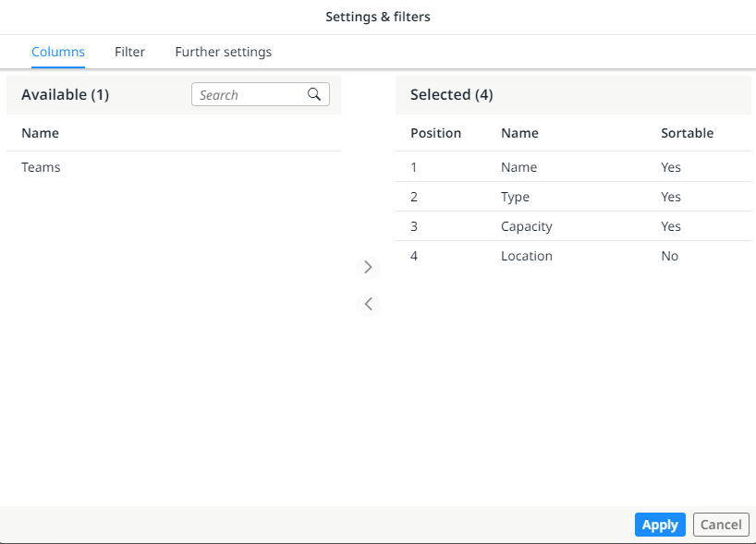
Task: Select the Name row in Selected list
Action: coord(518,167)
